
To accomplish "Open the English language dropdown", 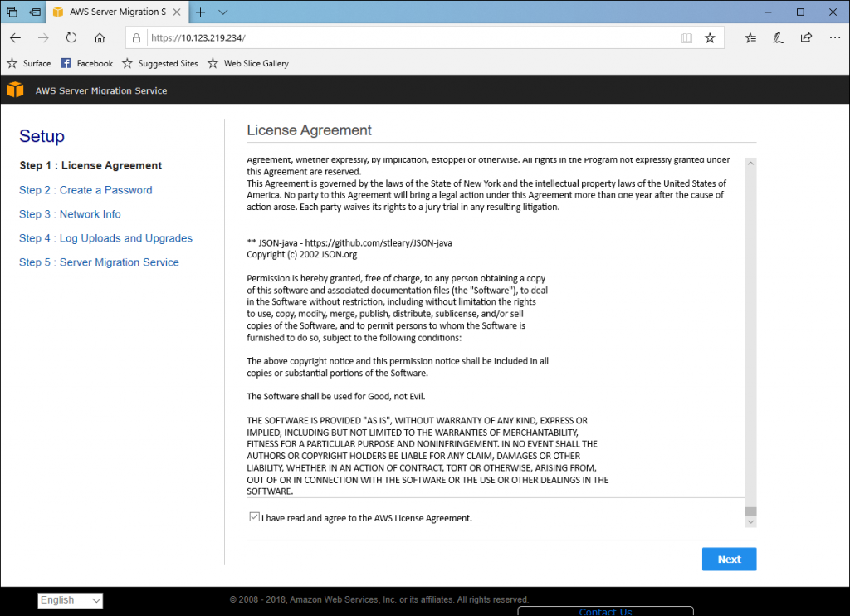I will pos(71,600).
